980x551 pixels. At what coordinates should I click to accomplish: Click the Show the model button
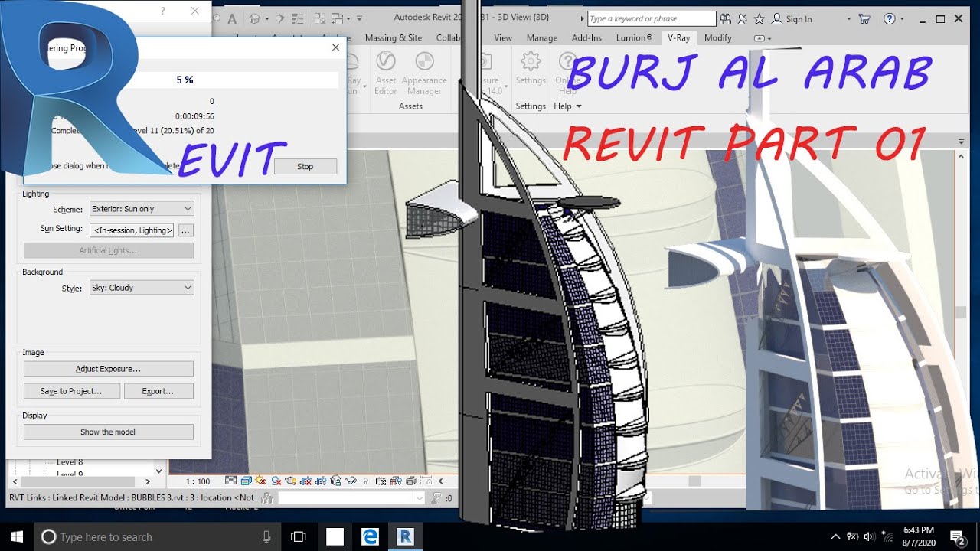[109, 432]
